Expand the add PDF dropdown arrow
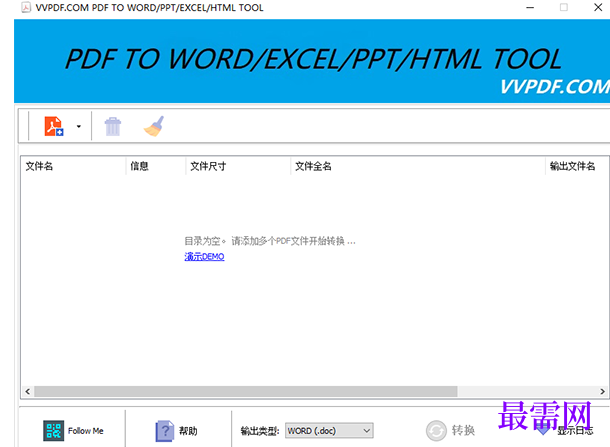This screenshot has height=447, width=610. tap(79, 126)
